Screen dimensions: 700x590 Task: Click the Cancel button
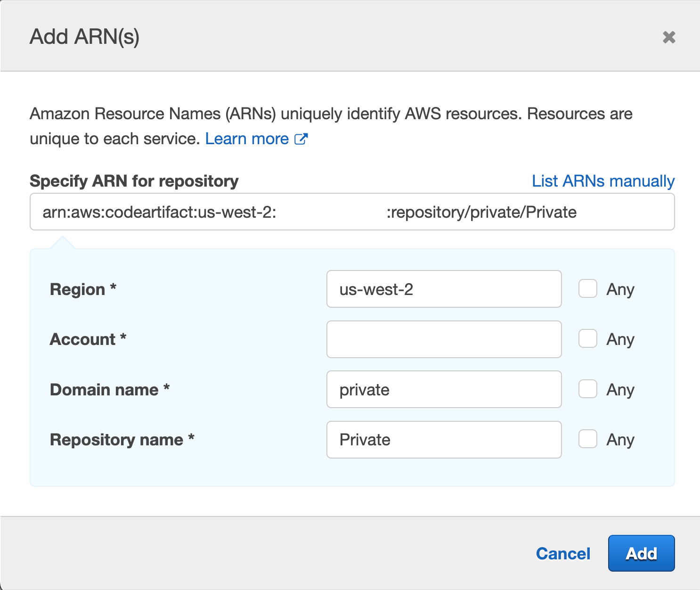562,553
